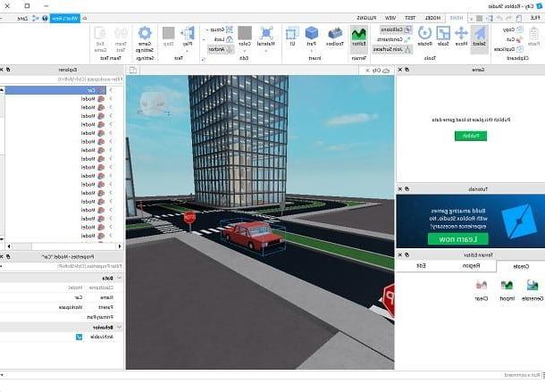Click the Filter workspace search field
Image resolution: width=545 pixels, height=392 pixels.
[62, 79]
